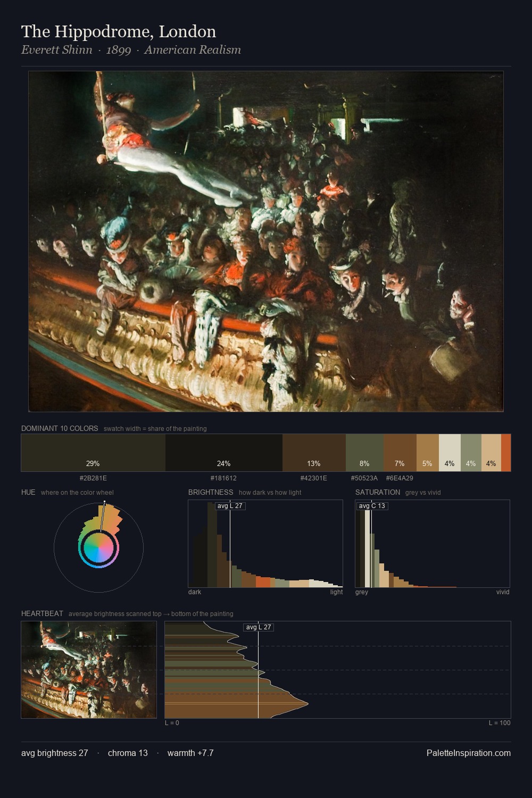The width and height of the screenshot is (532, 798).
Task: Click the 'dark' axis label
Action: click(195, 592)
